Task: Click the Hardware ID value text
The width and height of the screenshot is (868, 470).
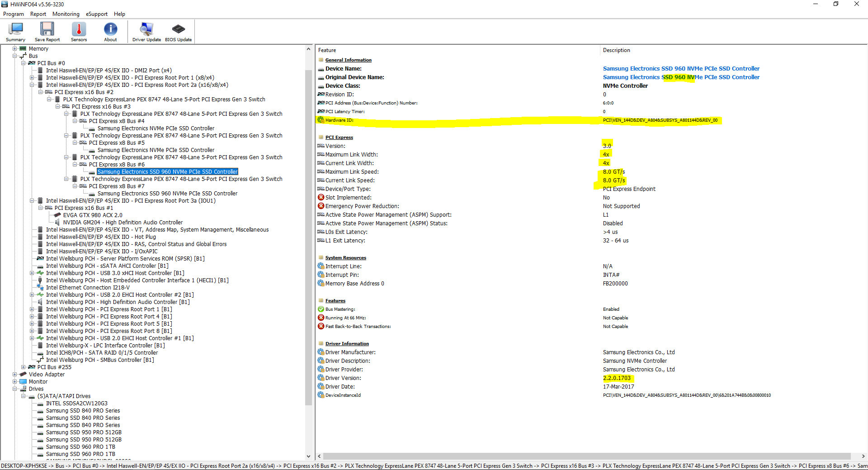Action: (x=660, y=120)
